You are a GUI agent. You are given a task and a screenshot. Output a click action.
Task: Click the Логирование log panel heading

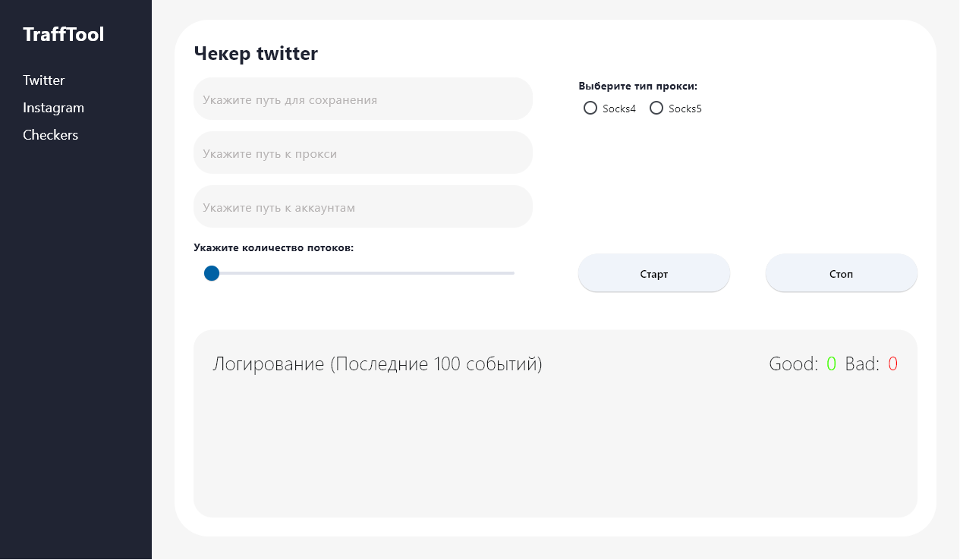377,364
